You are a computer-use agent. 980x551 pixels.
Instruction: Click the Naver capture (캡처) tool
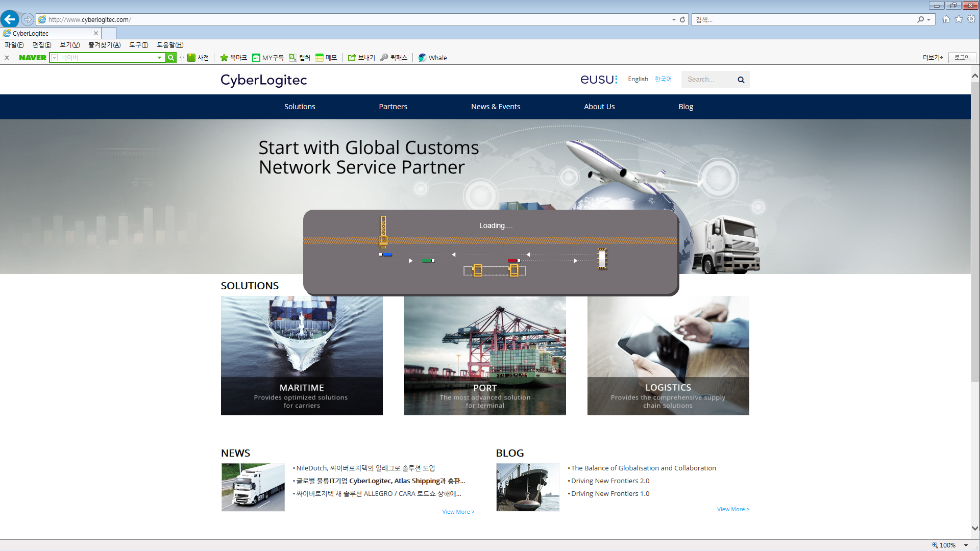point(300,58)
